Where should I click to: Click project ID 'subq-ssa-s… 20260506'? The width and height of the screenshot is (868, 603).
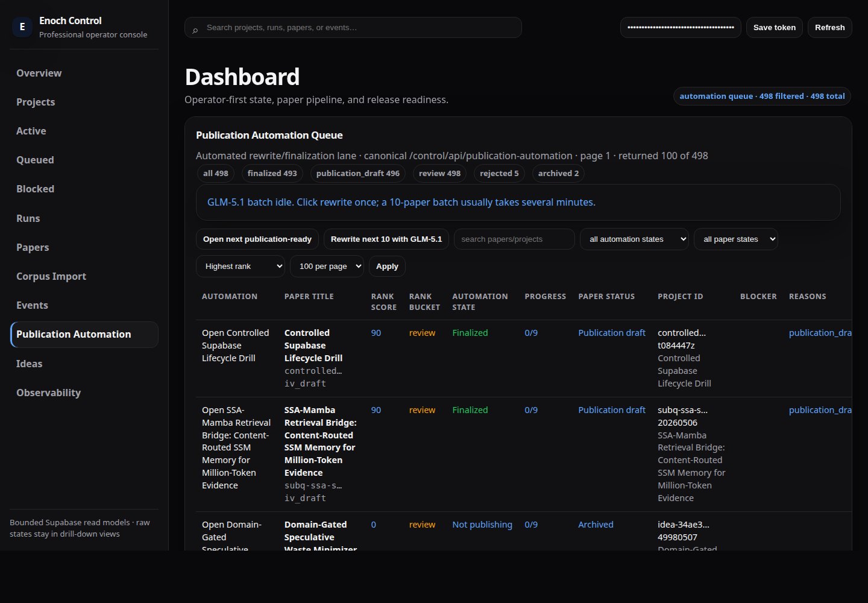pyautogui.click(x=683, y=416)
